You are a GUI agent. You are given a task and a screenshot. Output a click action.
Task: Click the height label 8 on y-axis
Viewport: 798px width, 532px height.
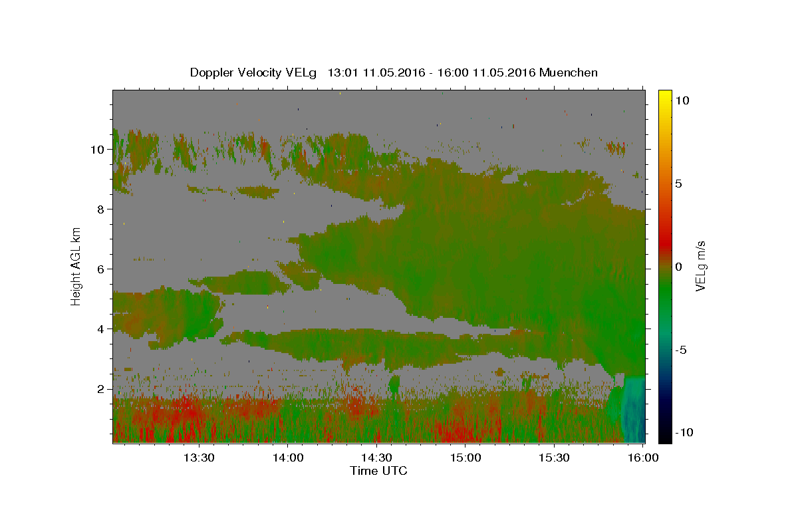tap(100, 209)
